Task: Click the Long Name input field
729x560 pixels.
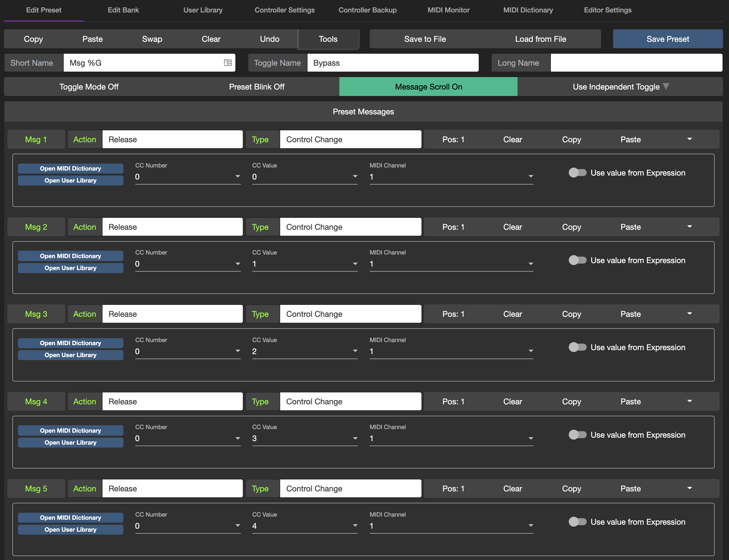Action: click(636, 63)
